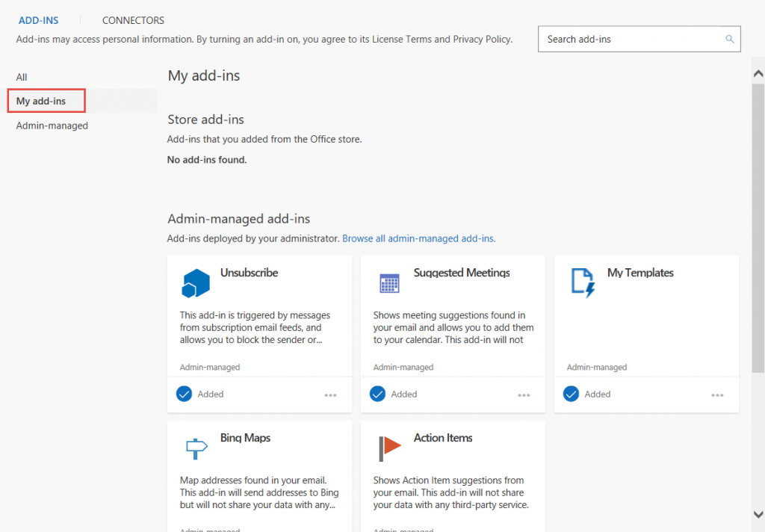
Task: Switch to the Connectors tab
Action: coord(133,20)
